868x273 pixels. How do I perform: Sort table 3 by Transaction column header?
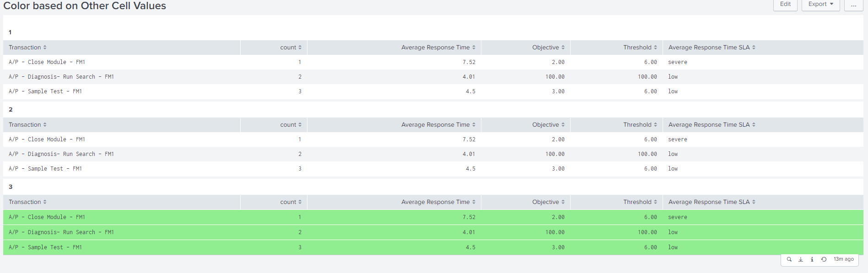pos(25,202)
